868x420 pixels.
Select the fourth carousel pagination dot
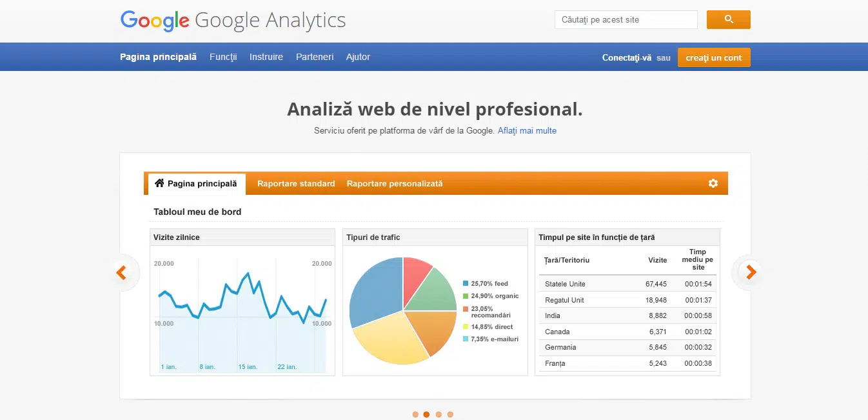(450, 414)
